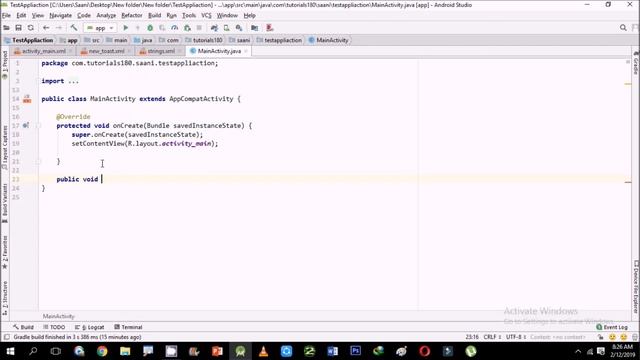Open the Project tool window sidebar tab
Image resolution: width=640 pixels, height=360 pixels.
[x=5, y=65]
